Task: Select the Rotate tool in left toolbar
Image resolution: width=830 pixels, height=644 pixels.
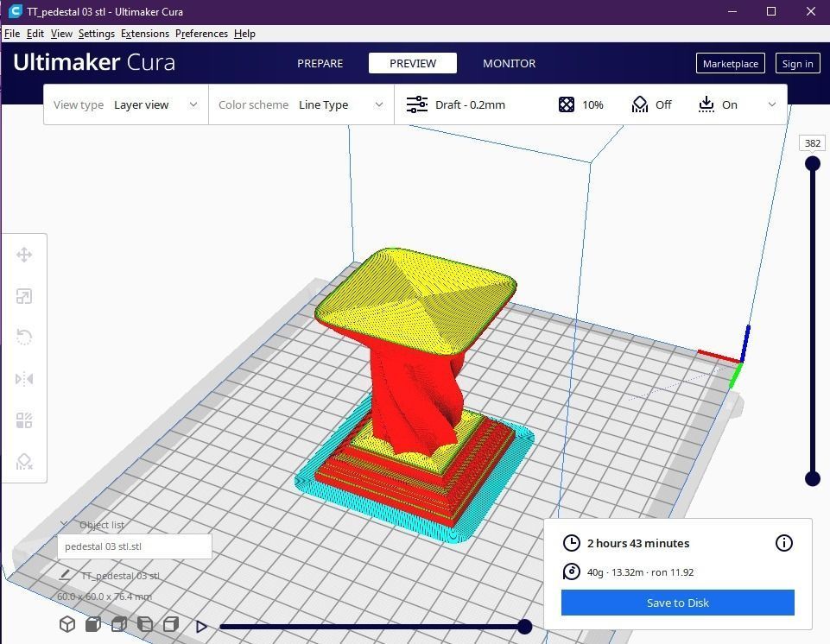Action: point(24,337)
